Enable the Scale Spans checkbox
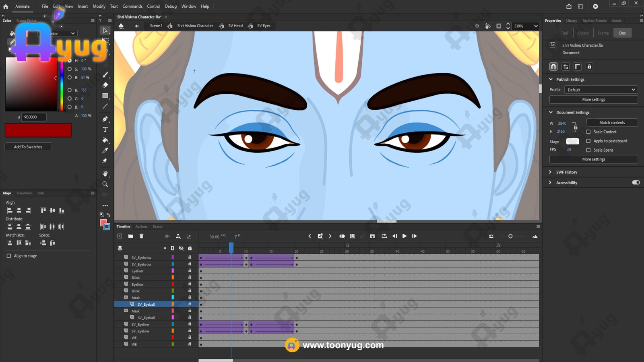The width and height of the screenshot is (644, 362). pyautogui.click(x=588, y=150)
